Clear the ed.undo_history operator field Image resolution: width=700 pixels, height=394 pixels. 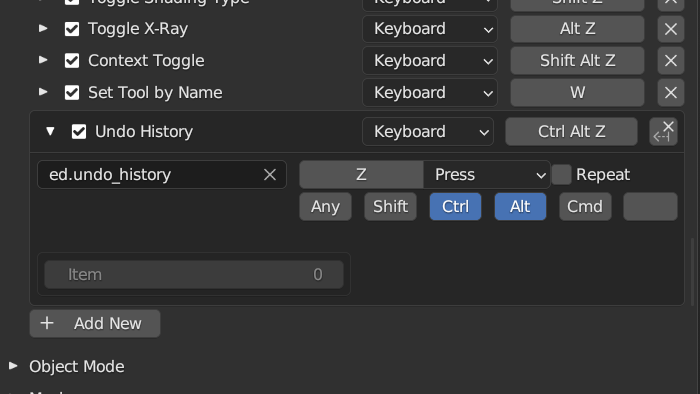(x=270, y=174)
